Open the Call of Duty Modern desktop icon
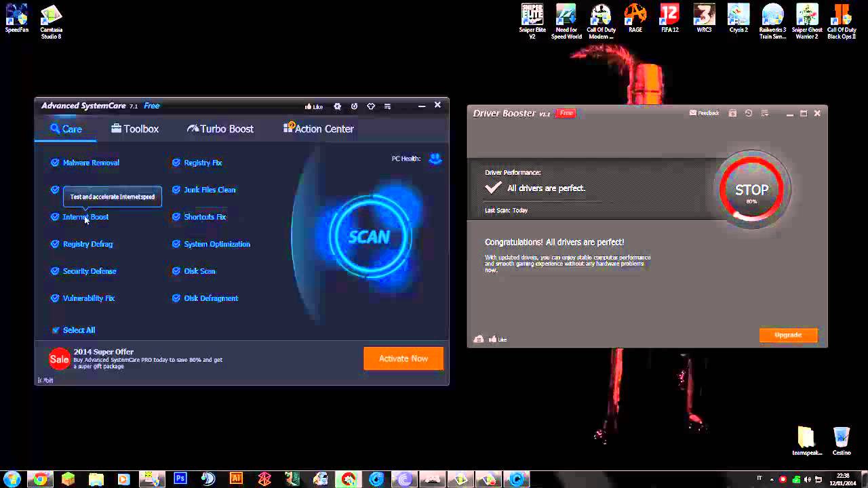Image resolution: width=868 pixels, height=488 pixels. point(601,22)
